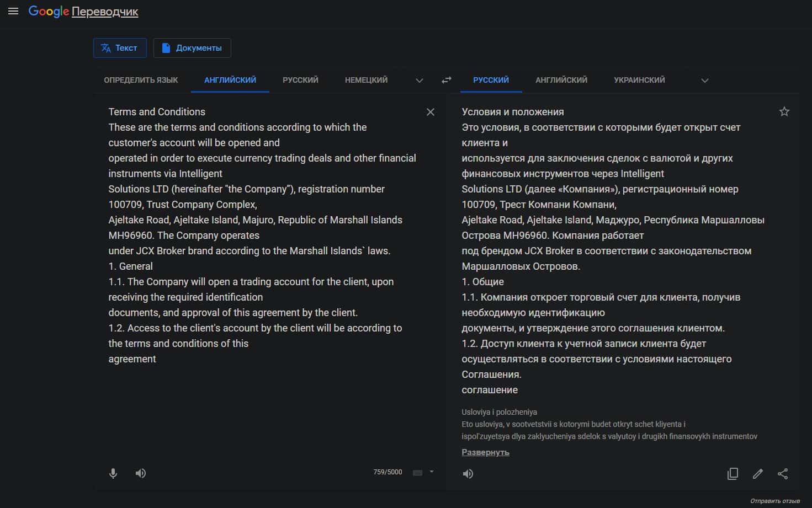Share the translation
812x508 pixels.
click(783, 474)
